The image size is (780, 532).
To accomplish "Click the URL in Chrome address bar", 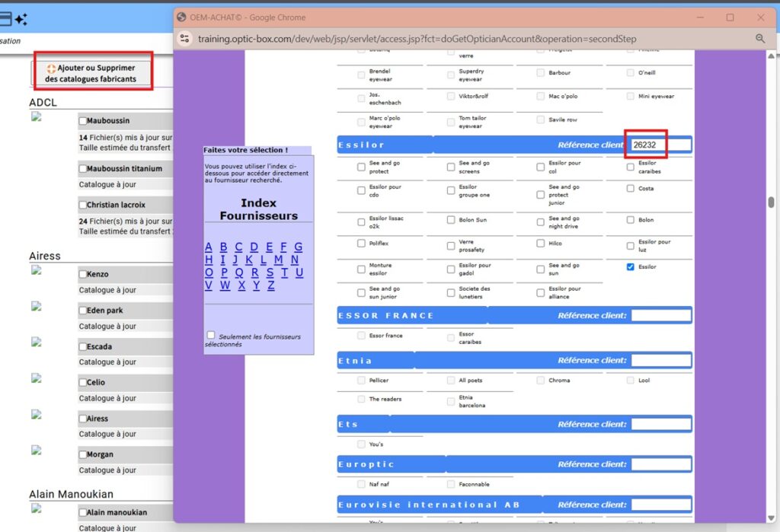I will (417, 39).
